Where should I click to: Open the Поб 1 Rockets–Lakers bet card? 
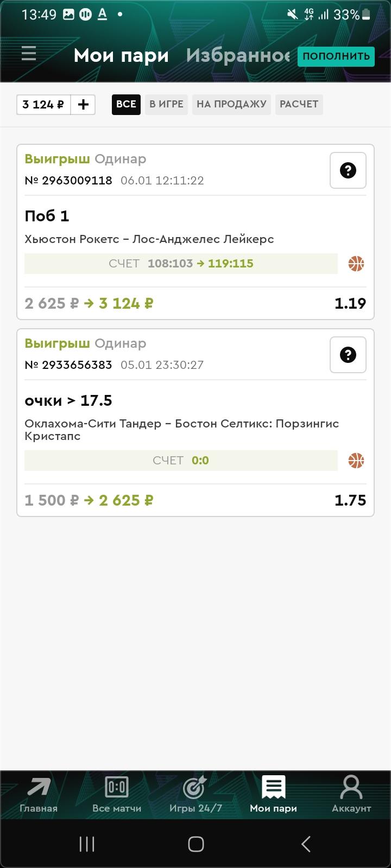(x=163, y=228)
